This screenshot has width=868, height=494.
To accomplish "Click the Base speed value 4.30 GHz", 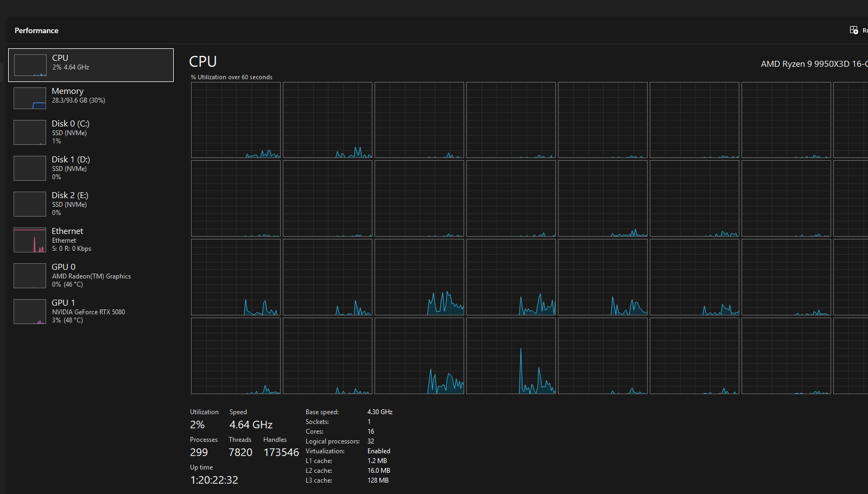I will point(380,412).
